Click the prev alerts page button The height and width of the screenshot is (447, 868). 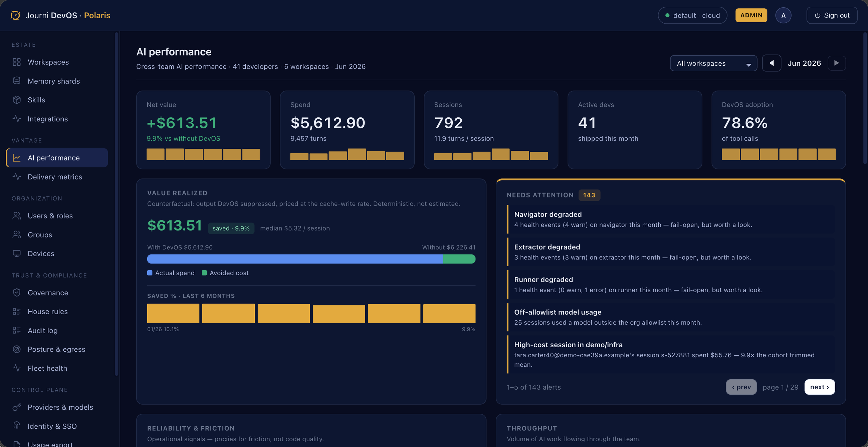pyautogui.click(x=741, y=387)
